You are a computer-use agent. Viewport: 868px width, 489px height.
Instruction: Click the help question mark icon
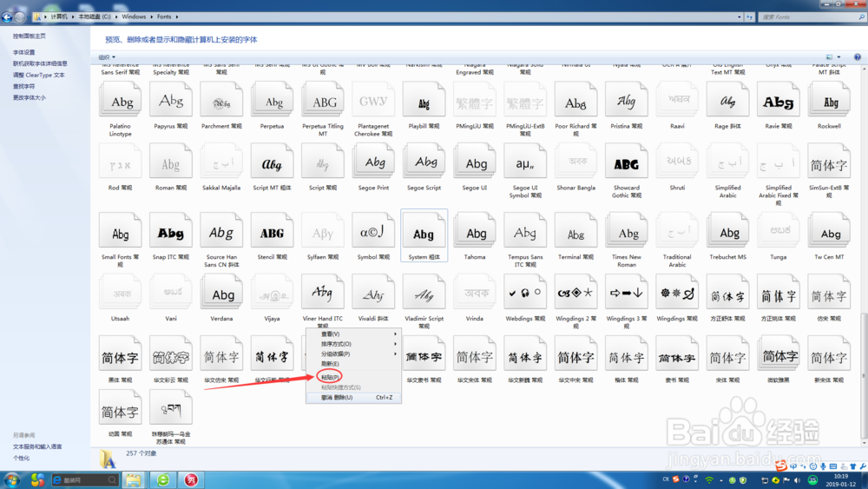tap(857, 57)
